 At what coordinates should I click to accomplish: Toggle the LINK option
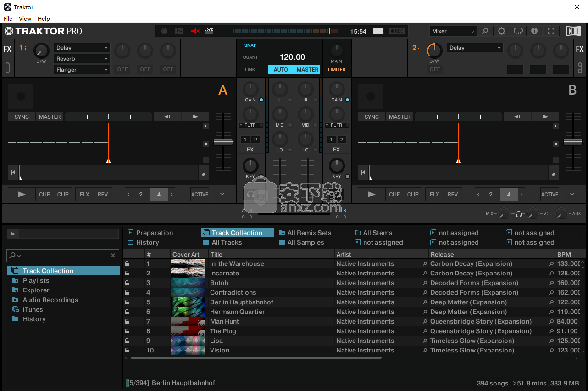tap(250, 70)
